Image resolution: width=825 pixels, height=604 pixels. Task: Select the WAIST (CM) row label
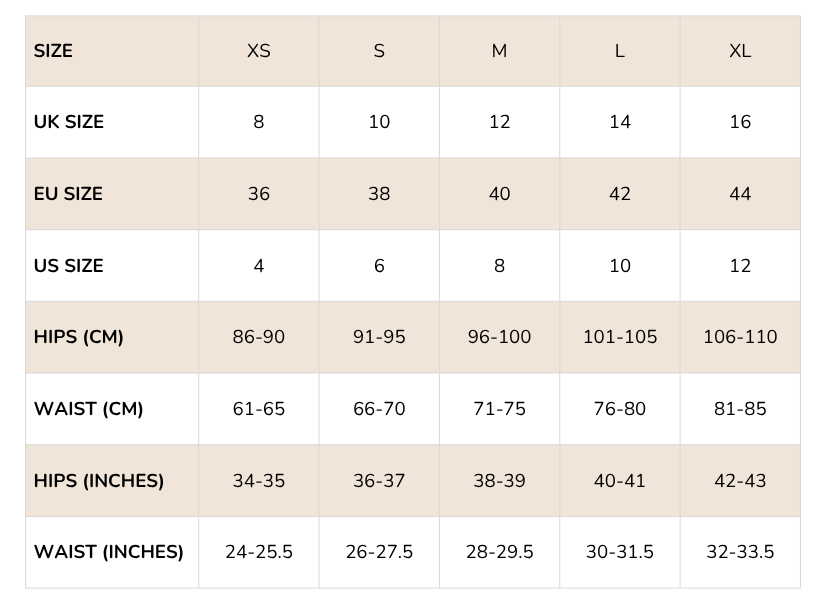click(89, 409)
